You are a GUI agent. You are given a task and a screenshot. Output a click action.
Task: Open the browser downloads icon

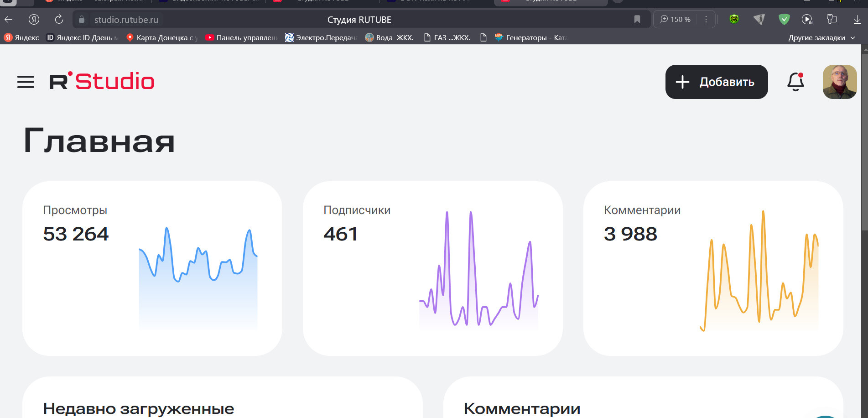point(857,19)
